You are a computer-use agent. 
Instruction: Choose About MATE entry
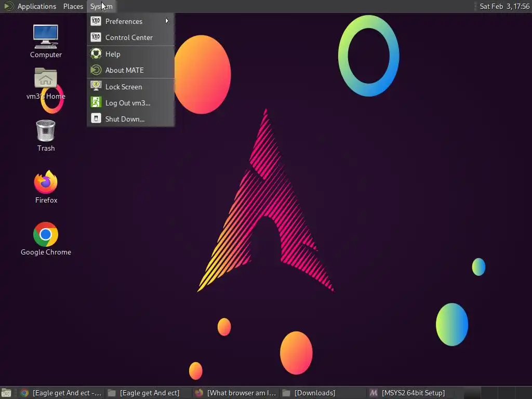click(x=130, y=70)
